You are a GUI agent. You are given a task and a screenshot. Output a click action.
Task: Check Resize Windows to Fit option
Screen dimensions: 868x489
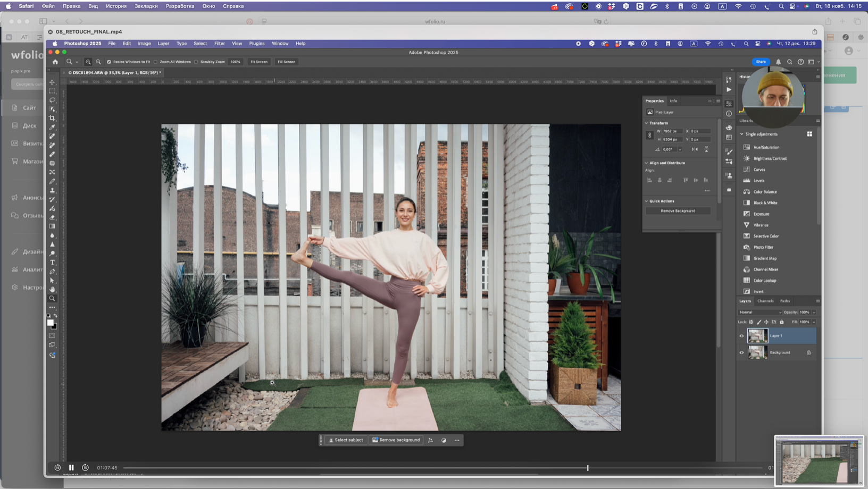point(109,62)
